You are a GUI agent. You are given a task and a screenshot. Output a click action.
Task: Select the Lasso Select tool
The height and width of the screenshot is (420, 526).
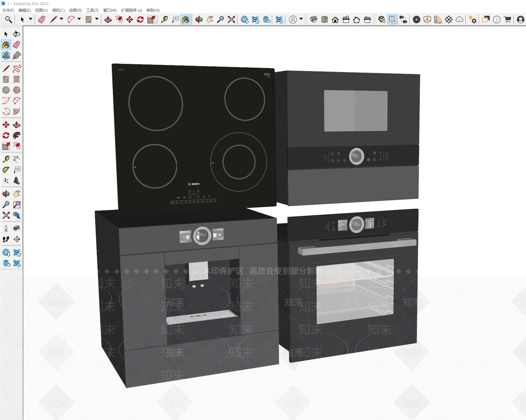16,34
